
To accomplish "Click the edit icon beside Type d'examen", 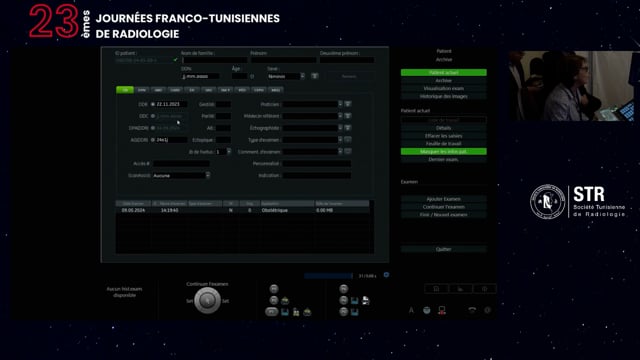I will click(348, 140).
